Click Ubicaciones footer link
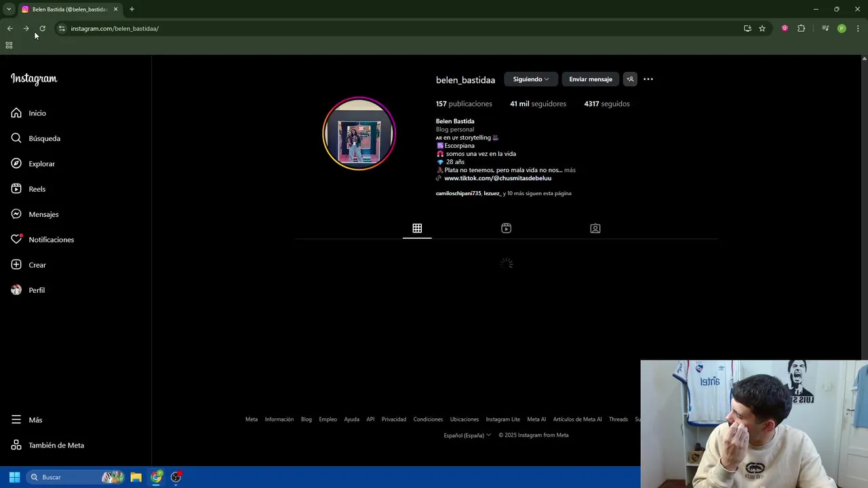The image size is (868, 488). tap(465, 420)
